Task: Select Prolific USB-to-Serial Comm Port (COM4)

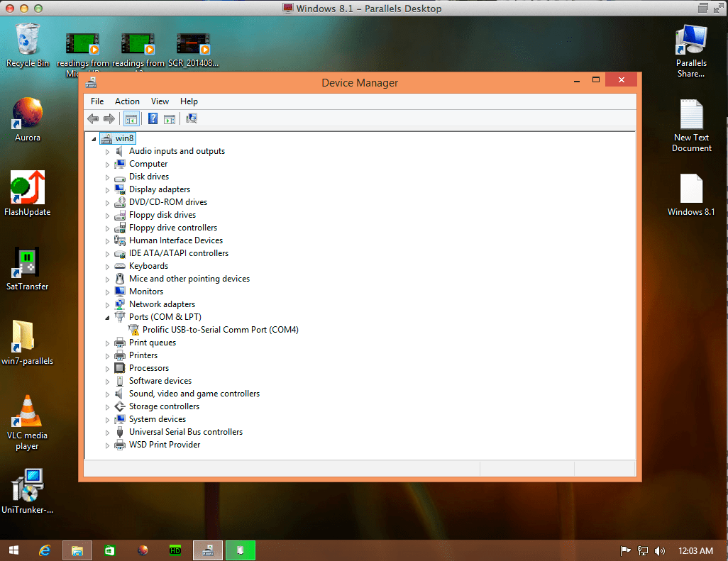Action: 221,330
